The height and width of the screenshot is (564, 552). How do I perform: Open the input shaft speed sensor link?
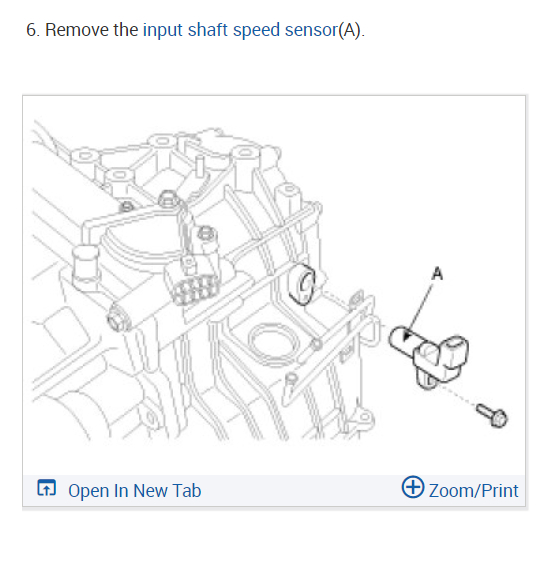click(241, 30)
